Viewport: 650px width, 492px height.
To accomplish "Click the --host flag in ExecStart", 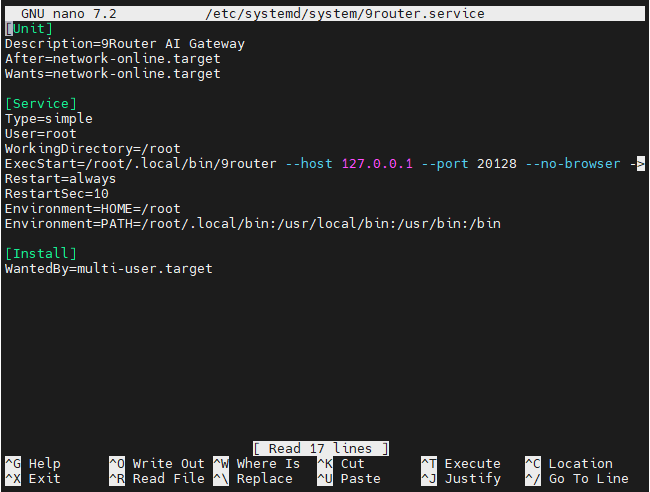I will click(309, 164).
